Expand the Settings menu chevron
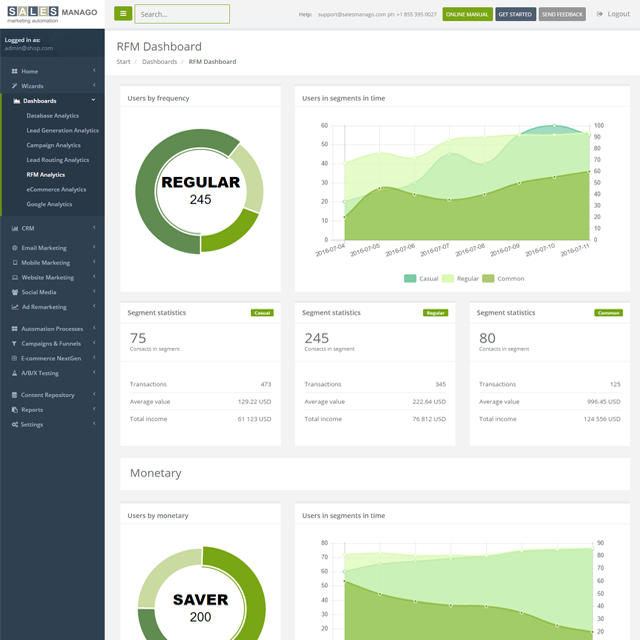The height and width of the screenshot is (640, 640). (94, 424)
